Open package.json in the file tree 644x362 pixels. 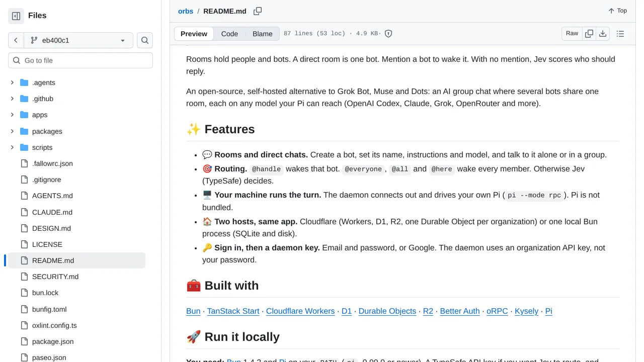[x=53, y=341]
